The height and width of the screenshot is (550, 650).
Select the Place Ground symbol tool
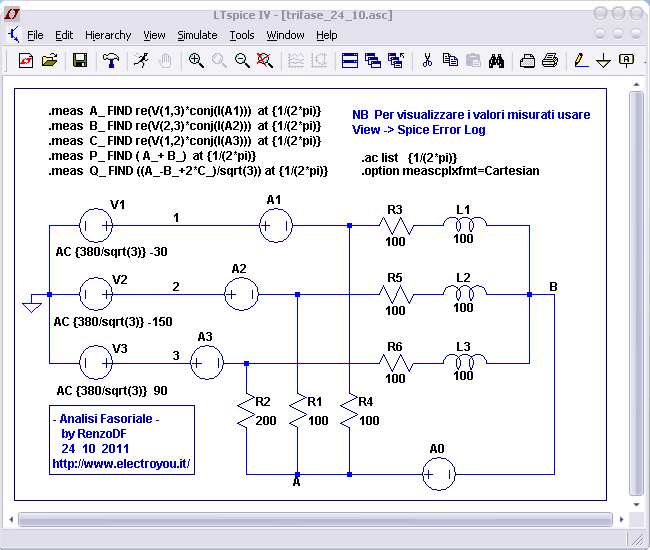(x=603, y=60)
